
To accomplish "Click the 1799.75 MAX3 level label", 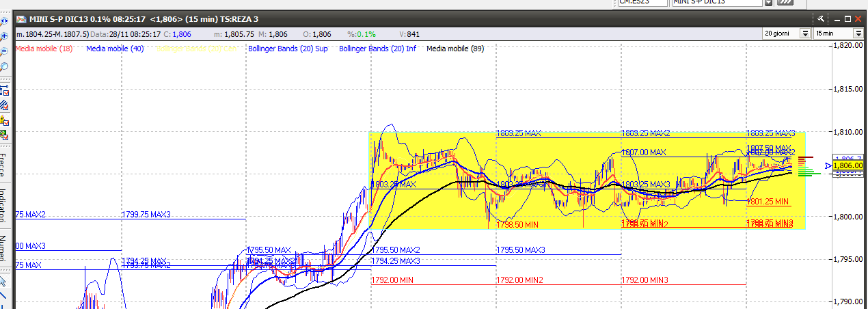I will tap(146, 215).
